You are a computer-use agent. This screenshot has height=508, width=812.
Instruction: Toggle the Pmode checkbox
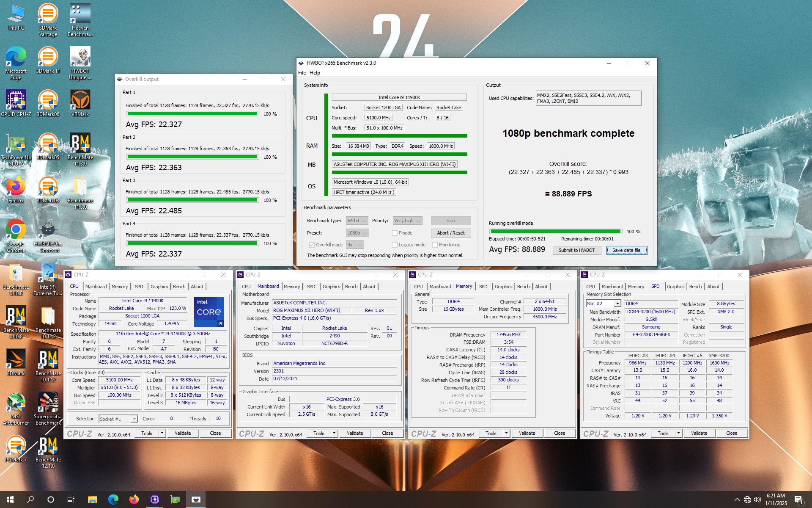(x=395, y=233)
